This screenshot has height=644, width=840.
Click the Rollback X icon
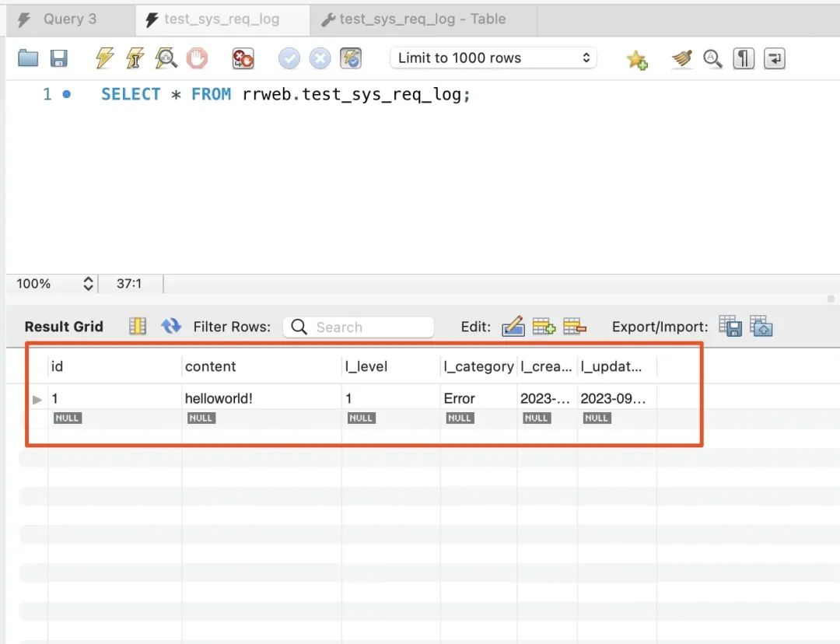(x=320, y=58)
